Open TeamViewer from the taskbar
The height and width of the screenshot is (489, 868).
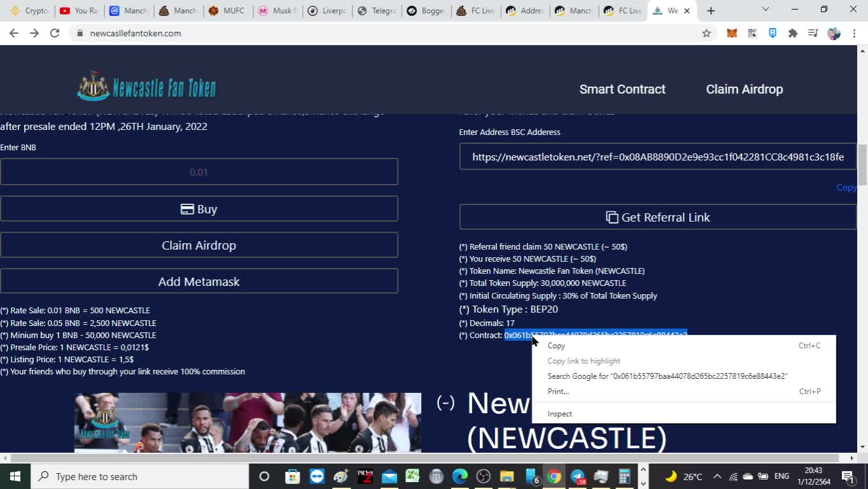(x=316, y=476)
